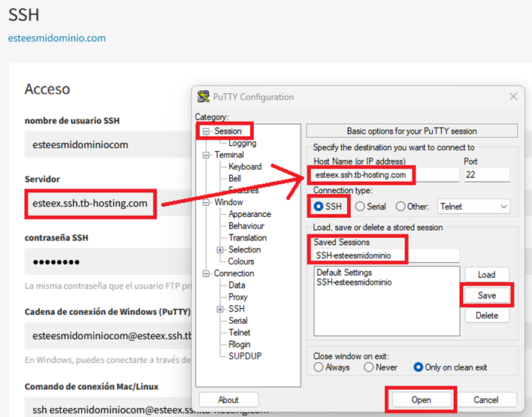Select SSH-esteesmidominio in saved sessions list
The height and width of the screenshot is (417, 532).
pyautogui.click(x=354, y=283)
